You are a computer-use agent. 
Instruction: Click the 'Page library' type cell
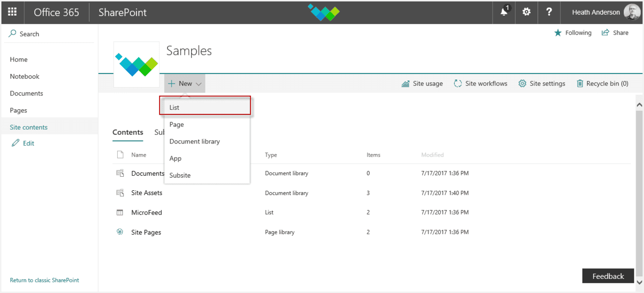[280, 233]
